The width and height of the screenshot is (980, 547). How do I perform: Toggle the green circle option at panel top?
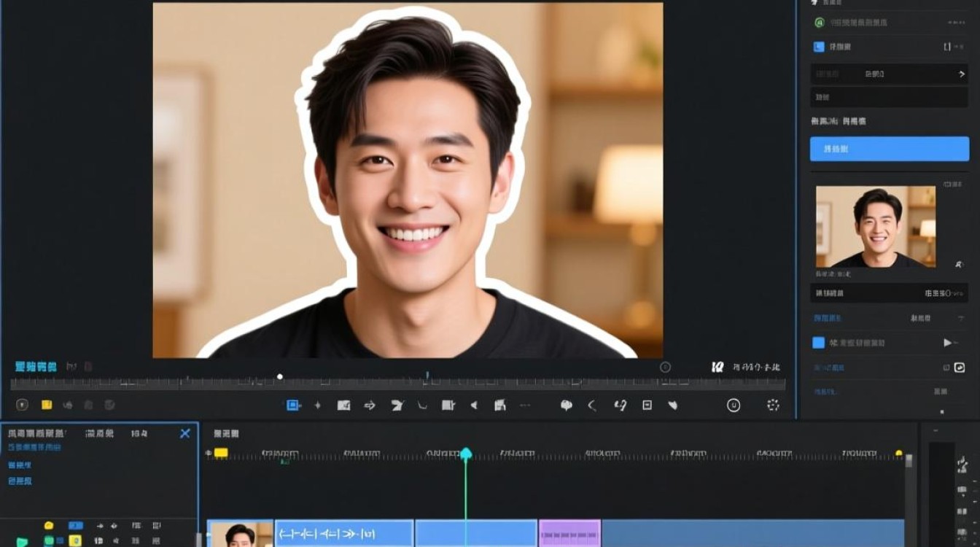pos(819,23)
